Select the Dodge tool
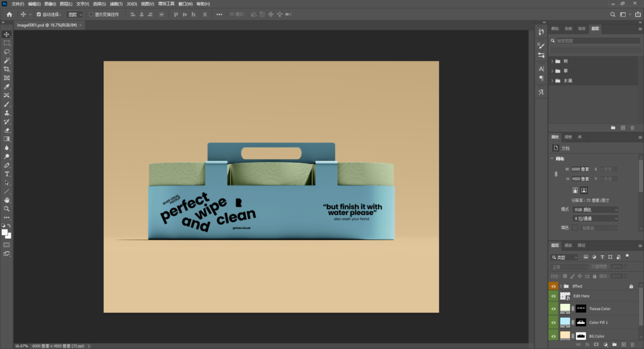The width and height of the screenshot is (644, 349). click(x=6, y=157)
